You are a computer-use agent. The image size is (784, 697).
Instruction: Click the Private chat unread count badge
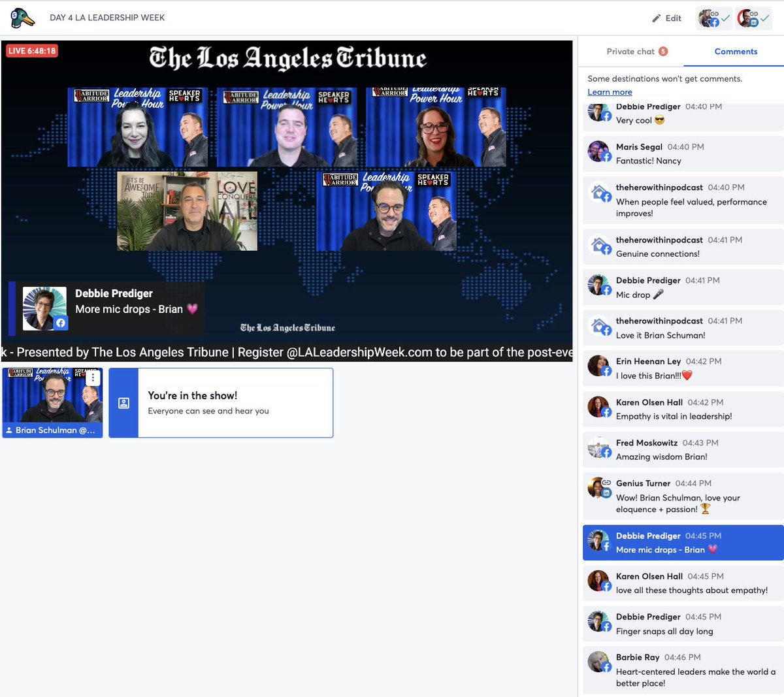click(663, 52)
